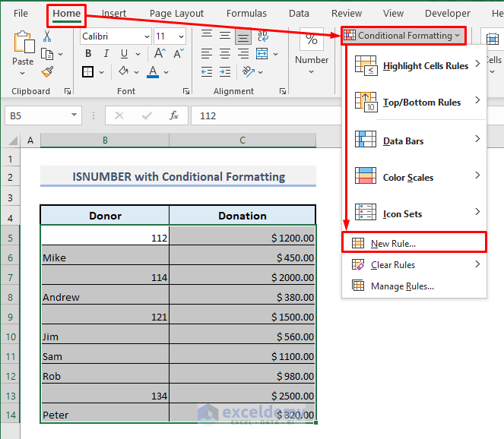Open the File tab
The height and width of the screenshot is (439, 504).
[21, 14]
